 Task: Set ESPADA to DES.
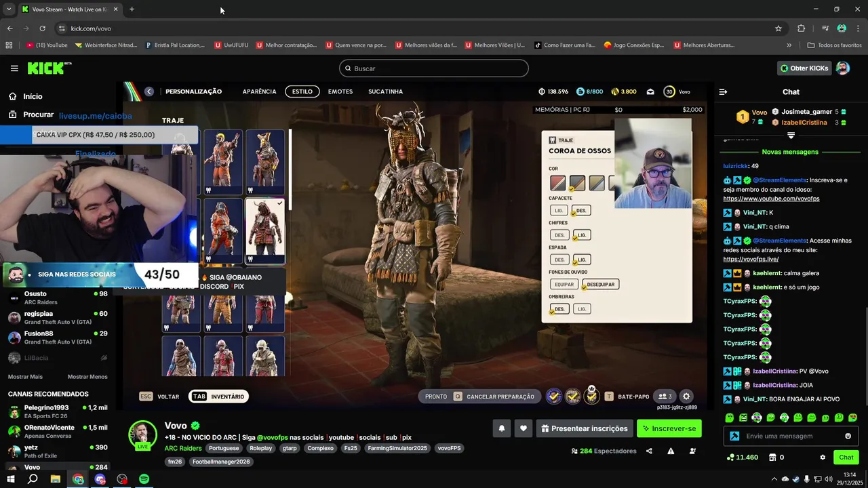(x=559, y=260)
